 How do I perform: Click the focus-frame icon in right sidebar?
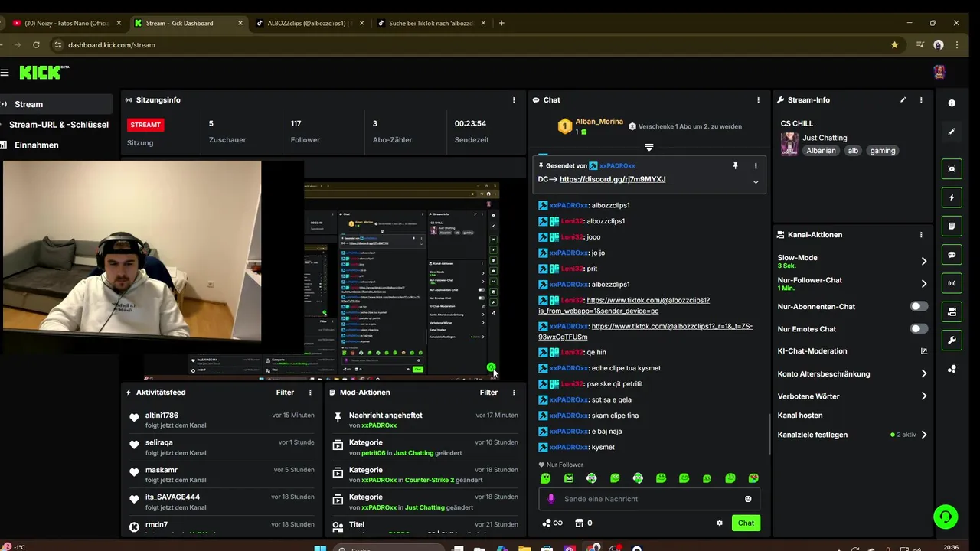click(x=952, y=169)
